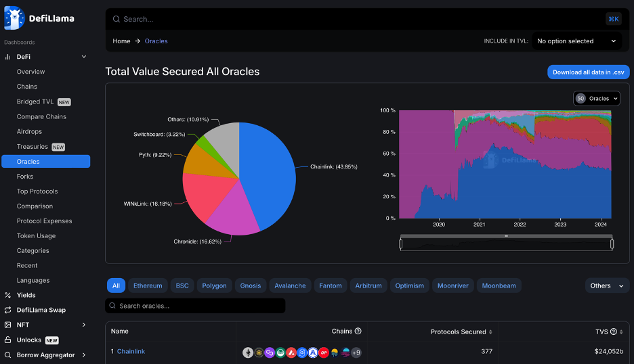634x364 pixels.
Task: Sort by Protocols Secured column
Action: (x=461, y=332)
